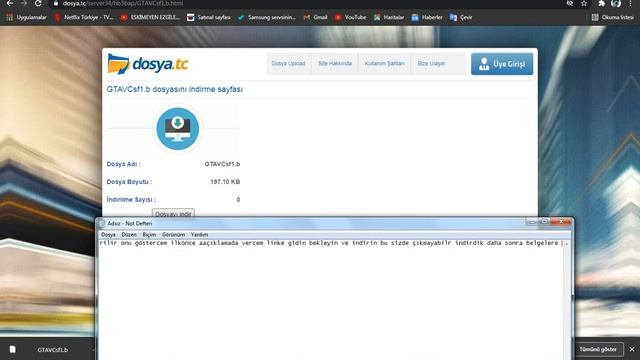Close the downloads bar with X

632,349
